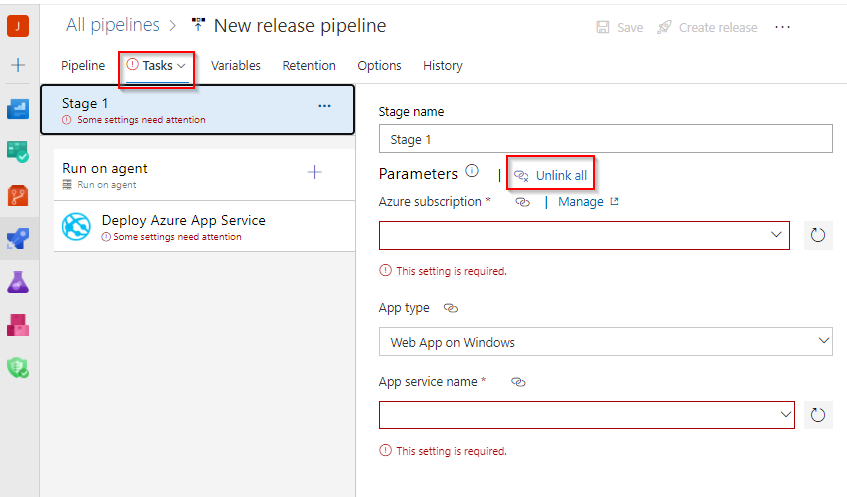Click the Stage name input field
Viewport: 847px width, 497px height.
606,139
